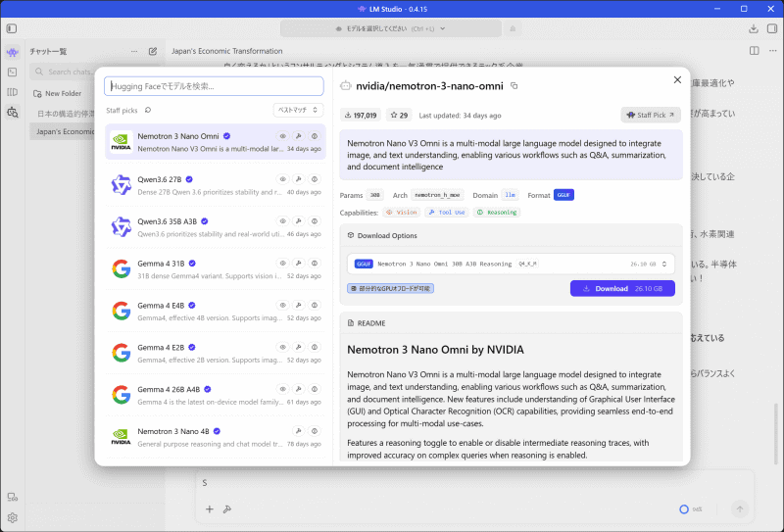Click the 197,019 downloads badge
Image resolution: width=784 pixels, height=532 pixels.
(361, 115)
